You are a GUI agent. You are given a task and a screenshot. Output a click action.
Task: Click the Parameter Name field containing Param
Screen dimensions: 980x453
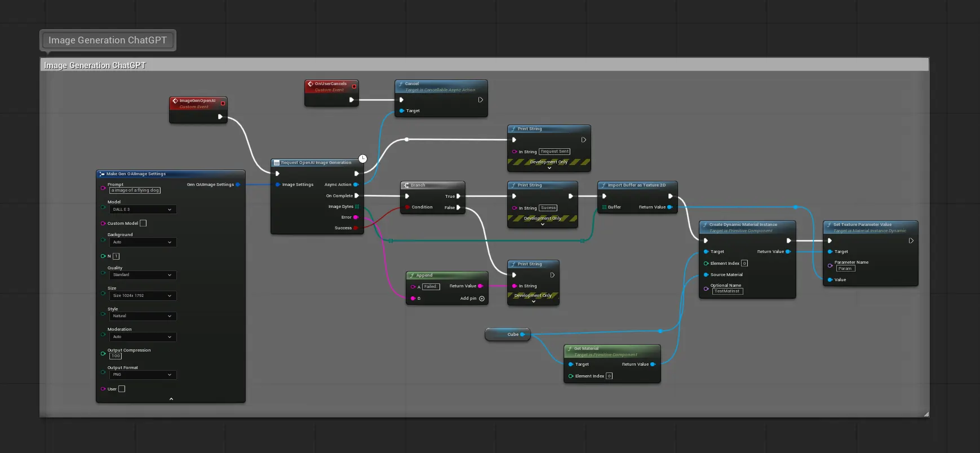(845, 269)
